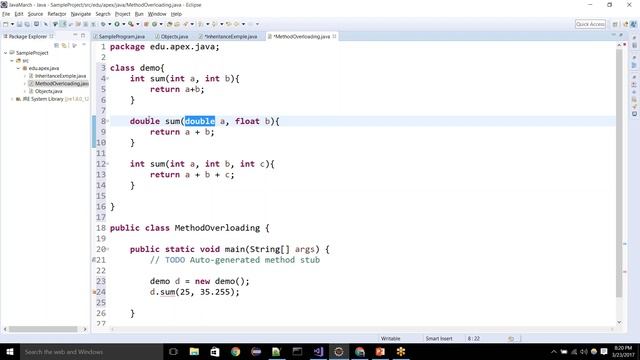Image resolution: width=640 pixels, height=360 pixels.
Task: Open Run configurations dropdown arrow
Action: (123, 24)
